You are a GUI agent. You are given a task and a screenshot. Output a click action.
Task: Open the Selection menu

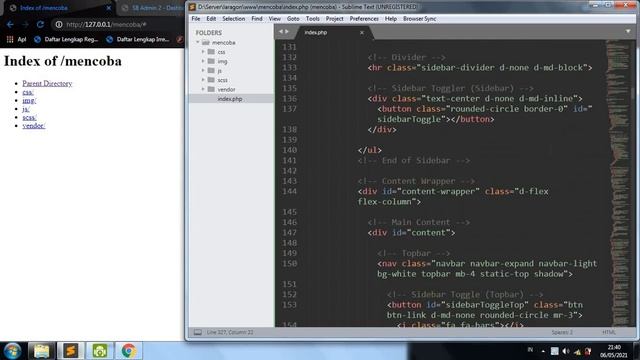(x=233, y=19)
